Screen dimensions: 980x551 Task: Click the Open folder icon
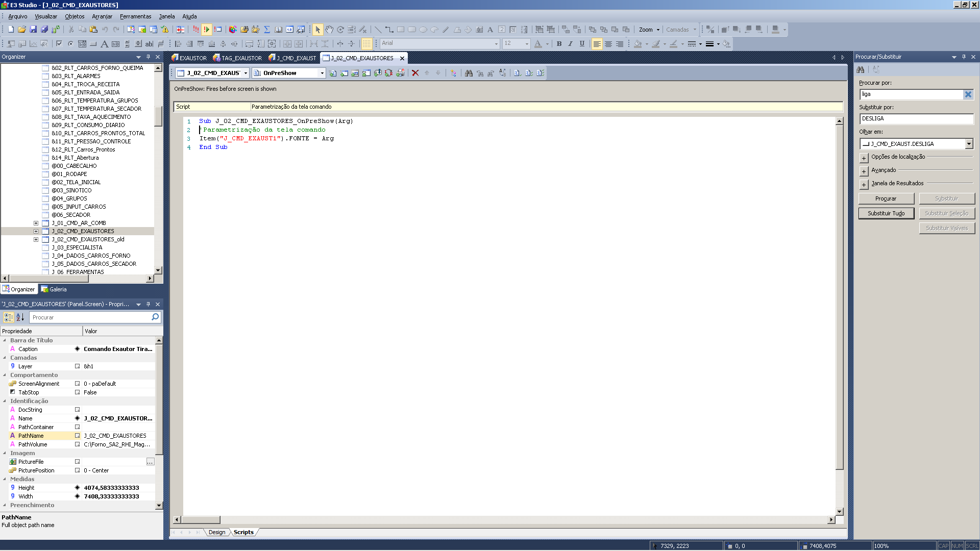click(22, 30)
